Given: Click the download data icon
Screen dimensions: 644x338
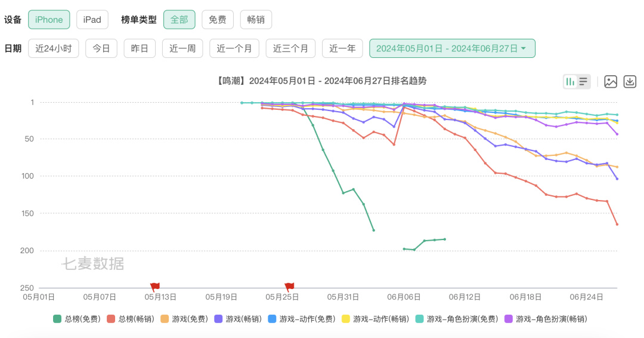Looking at the screenshot, I should click(630, 82).
